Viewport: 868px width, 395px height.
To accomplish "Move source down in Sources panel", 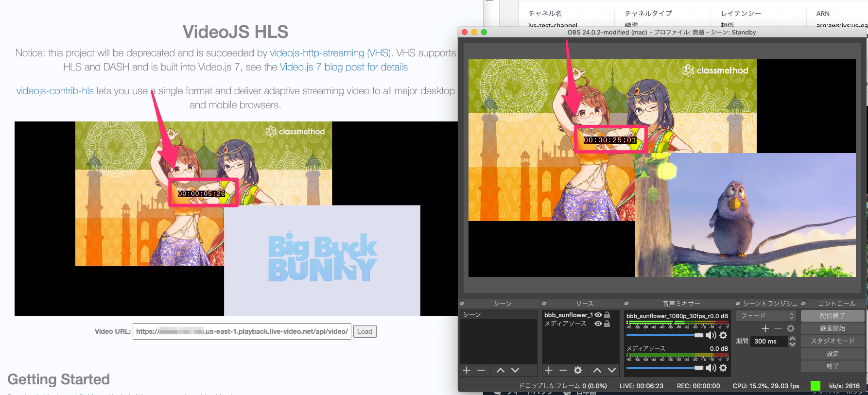I will (612, 370).
